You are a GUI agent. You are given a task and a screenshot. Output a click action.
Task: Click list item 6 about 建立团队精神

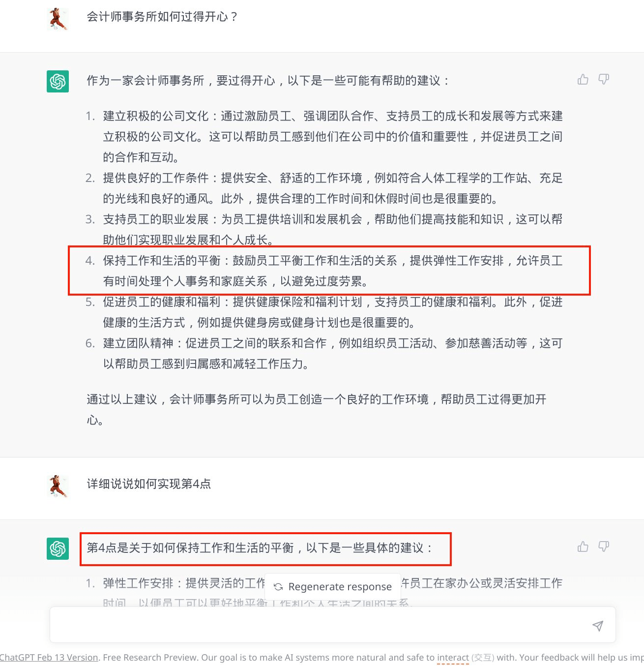[324, 353]
